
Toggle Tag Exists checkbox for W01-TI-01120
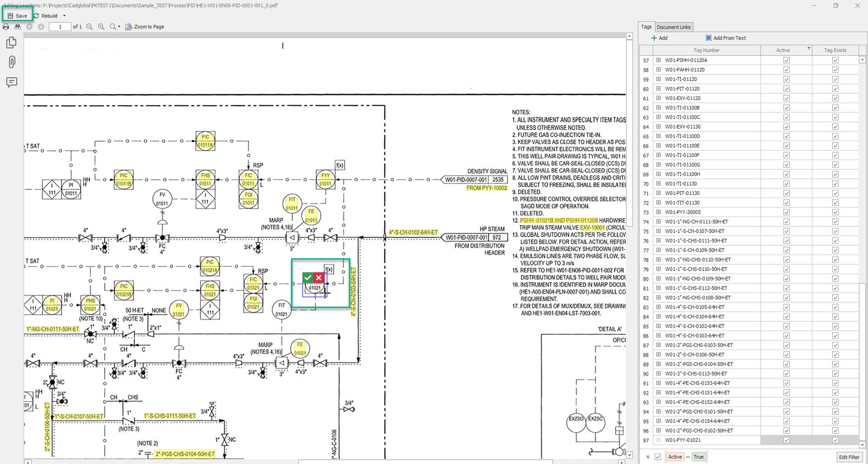[x=835, y=79]
